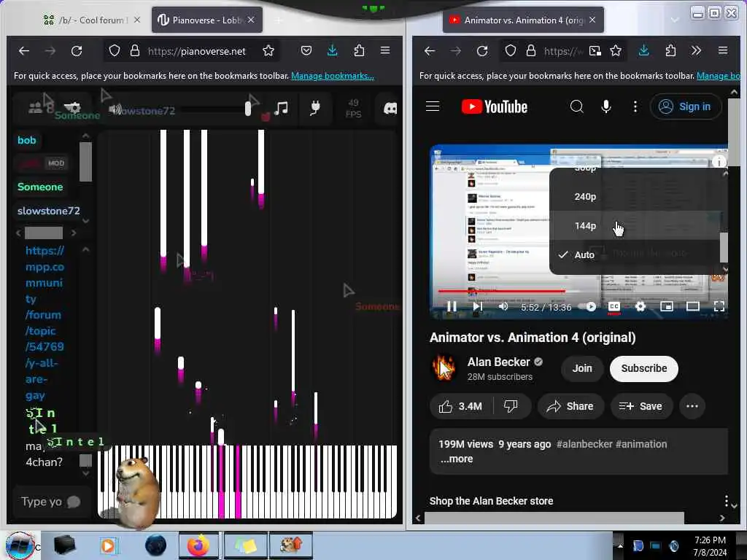Subscribe to Alan Becker channel
The width and height of the screenshot is (747, 560).
[643, 368]
